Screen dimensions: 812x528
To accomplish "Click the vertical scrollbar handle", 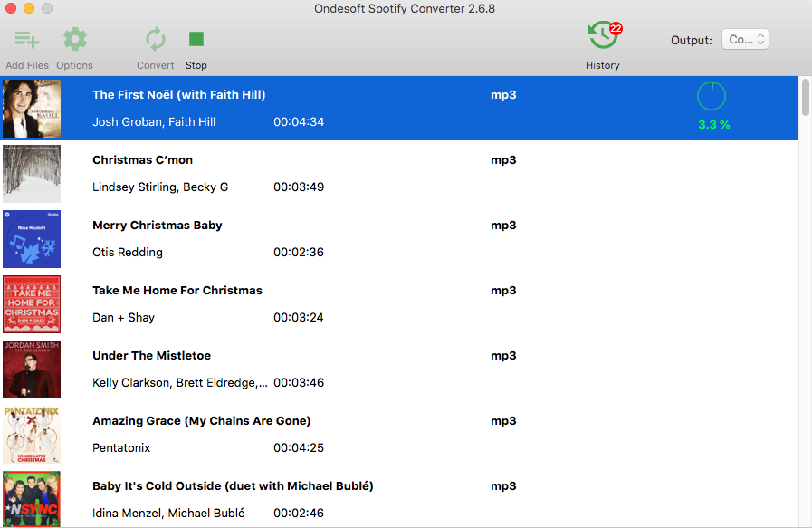I will (806, 97).
